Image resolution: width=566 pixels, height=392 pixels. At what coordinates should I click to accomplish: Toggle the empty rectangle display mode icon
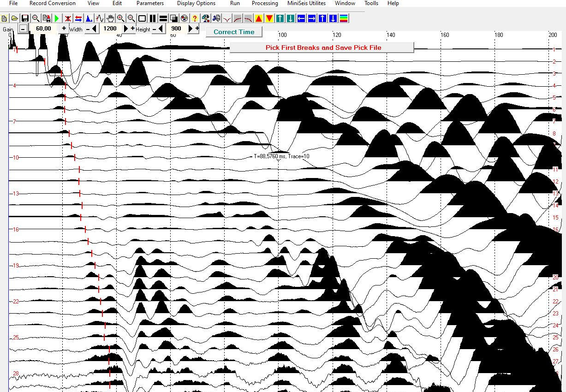point(142,18)
